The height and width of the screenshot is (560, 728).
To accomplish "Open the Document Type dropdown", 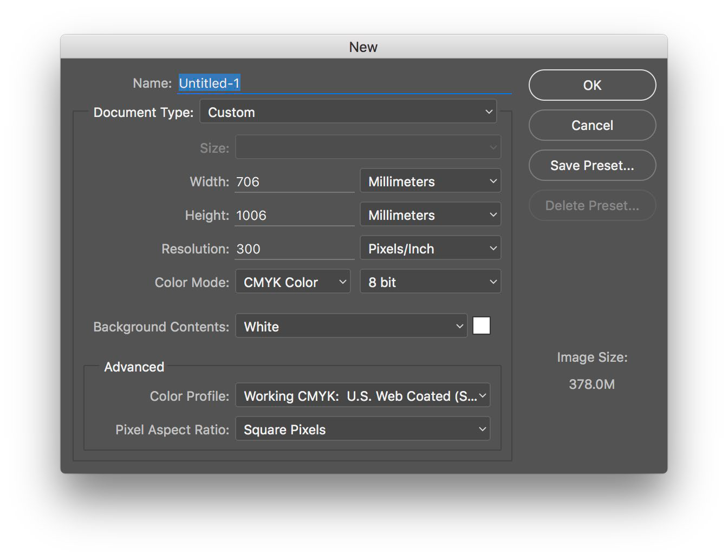I will pos(348,112).
